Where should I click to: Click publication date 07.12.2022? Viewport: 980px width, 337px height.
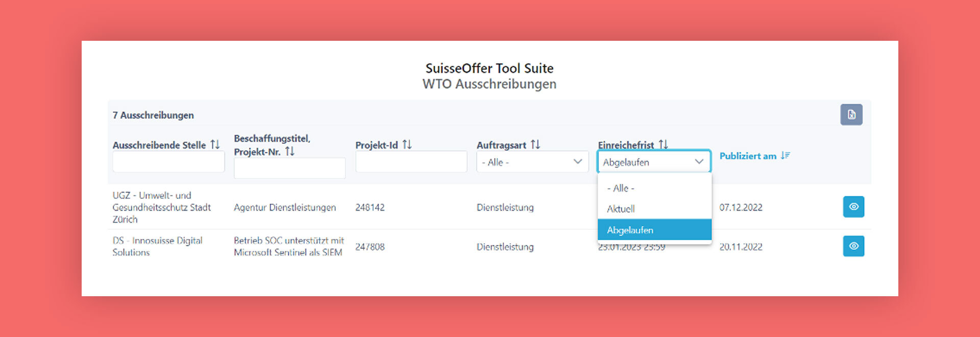click(741, 208)
